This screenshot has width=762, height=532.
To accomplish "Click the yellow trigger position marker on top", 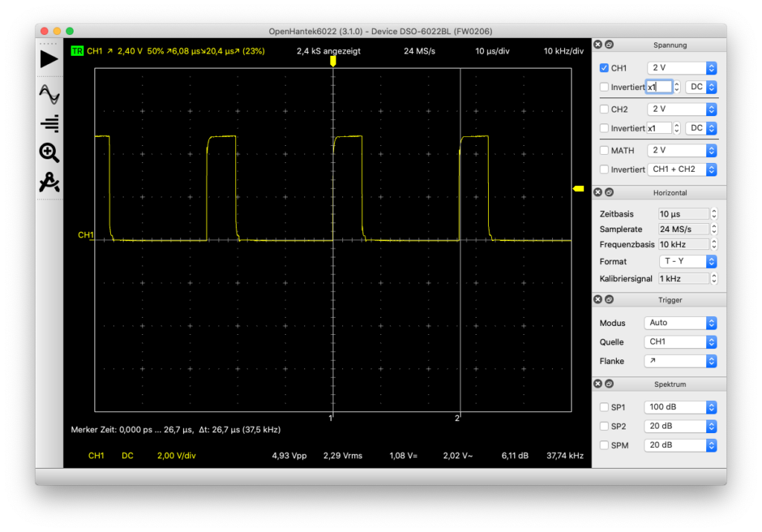I will [x=333, y=61].
